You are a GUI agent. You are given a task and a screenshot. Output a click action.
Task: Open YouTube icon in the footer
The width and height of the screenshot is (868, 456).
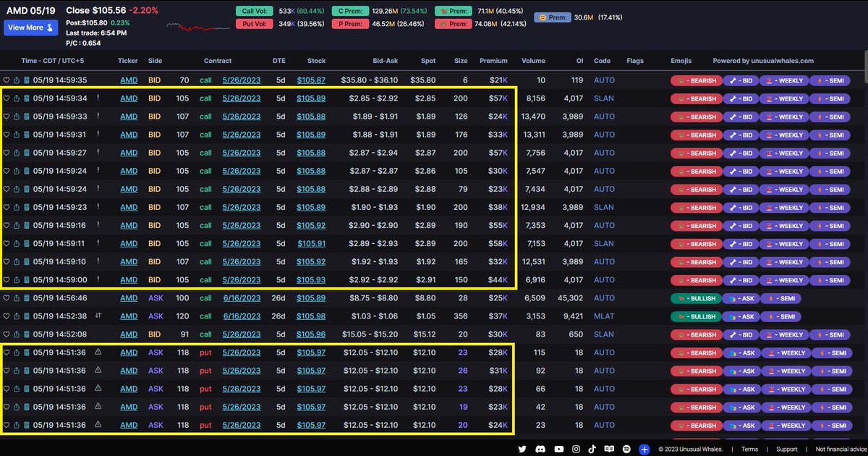point(558,449)
